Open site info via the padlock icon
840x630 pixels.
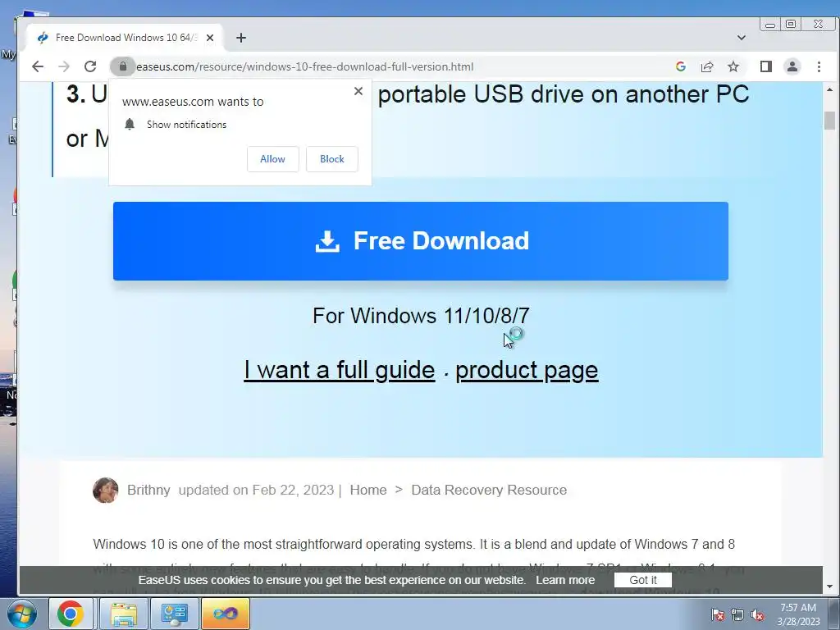click(123, 66)
